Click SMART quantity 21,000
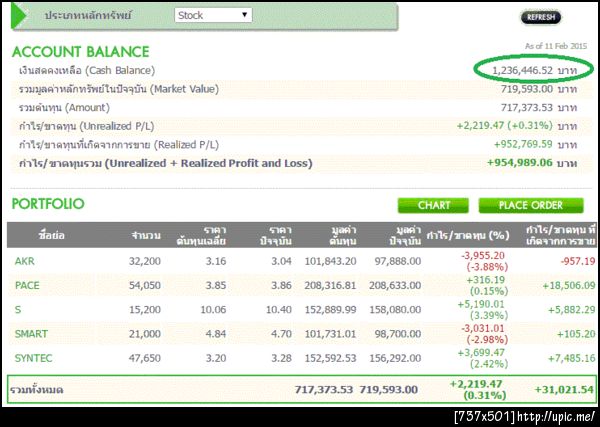This screenshot has width=600, height=427. 145,334
